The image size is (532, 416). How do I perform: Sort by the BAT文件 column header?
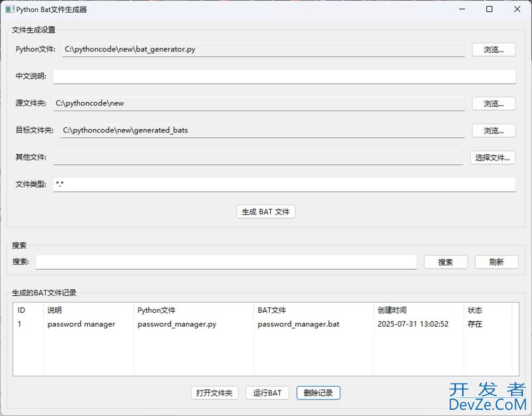(313, 310)
